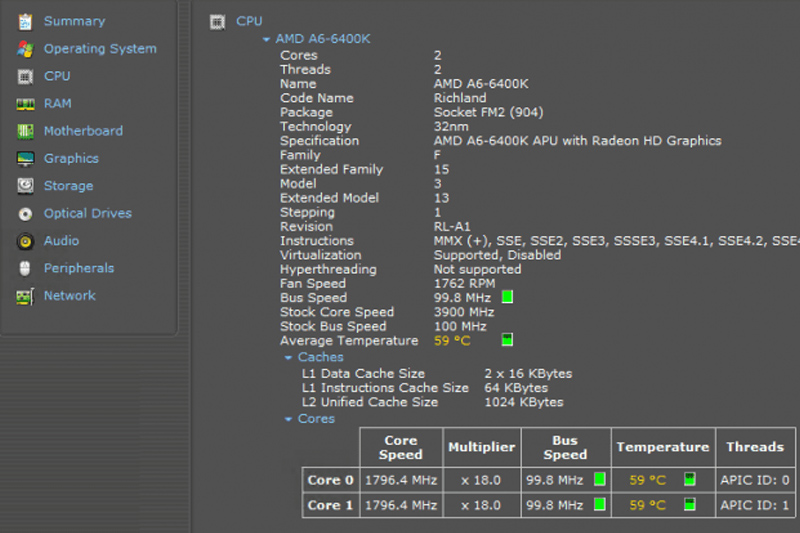Screen dimensions: 800x533
Task: Click the CPU header chip icon
Action: (x=217, y=22)
